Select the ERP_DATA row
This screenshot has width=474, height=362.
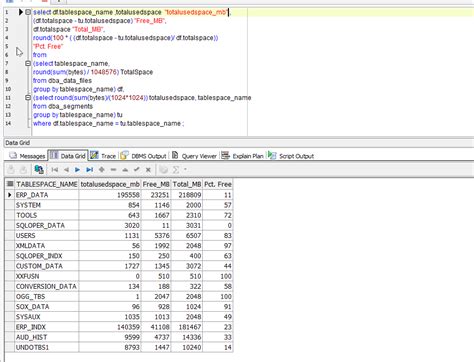(x=119, y=195)
